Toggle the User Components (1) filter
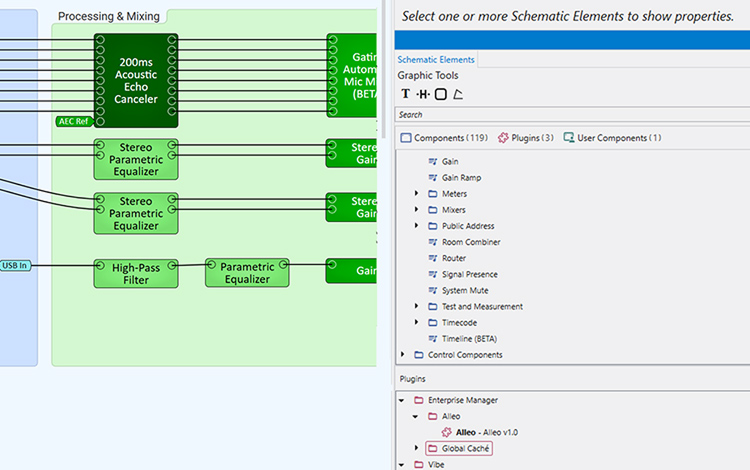 pos(612,138)
